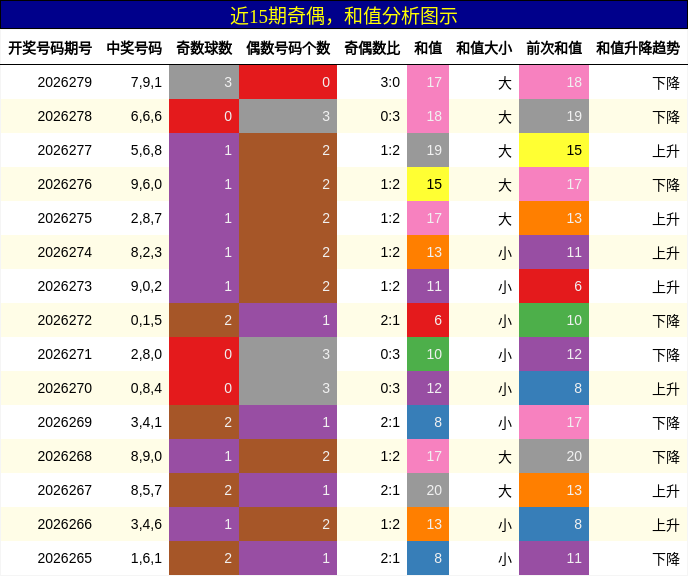Select the 奇偶数比 column header
This screenshot has height=576, width=688.
[x=372, y=48]
